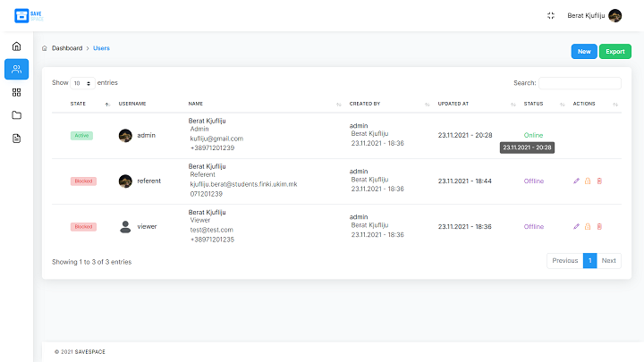Go to the Next page
Viewport: 644px width, 362px height.
(608, 261)
